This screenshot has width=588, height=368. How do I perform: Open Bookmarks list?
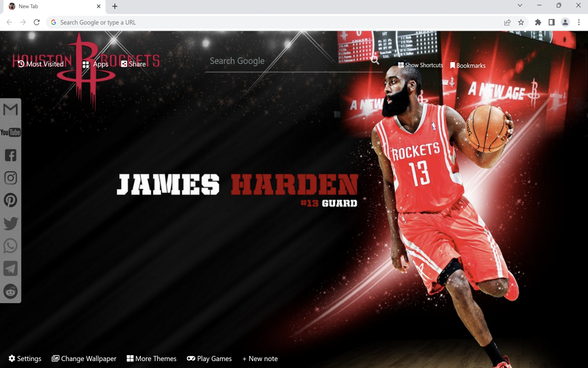pos(468,66)
